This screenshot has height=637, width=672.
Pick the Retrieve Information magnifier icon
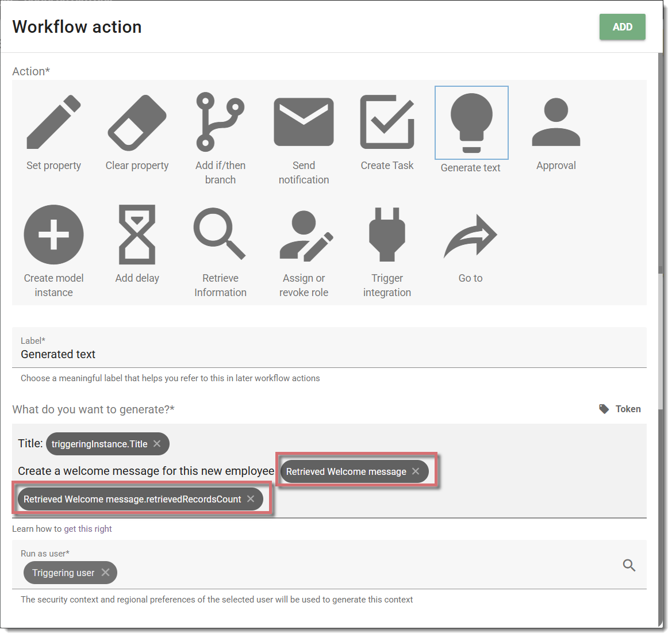coord(220,233)
